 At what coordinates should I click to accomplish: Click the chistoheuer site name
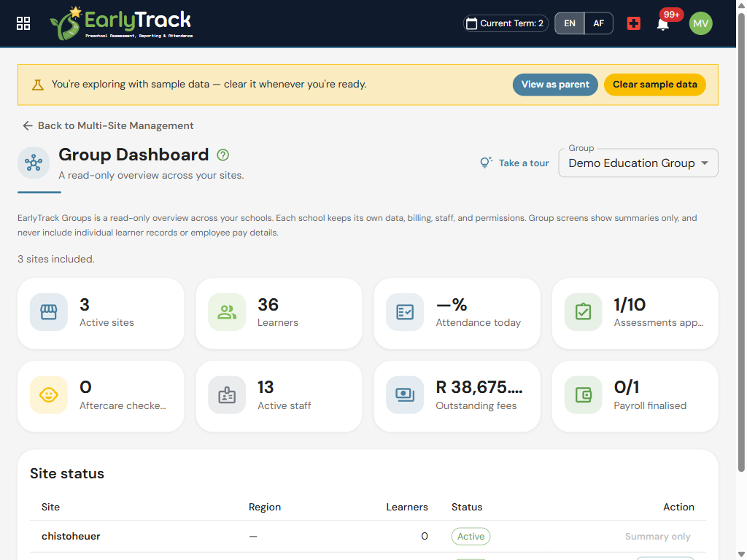pyautogui.click(x=71, y=536)
